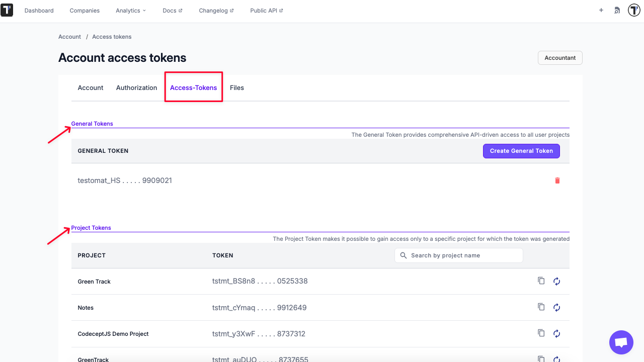Open the Files tab
The image size is (644, 362).
point(236,87)
